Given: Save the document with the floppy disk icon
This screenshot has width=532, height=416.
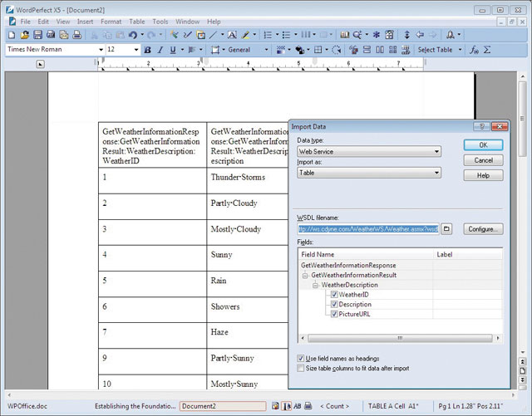Looking at the screenshot, I should click(37, 35).
